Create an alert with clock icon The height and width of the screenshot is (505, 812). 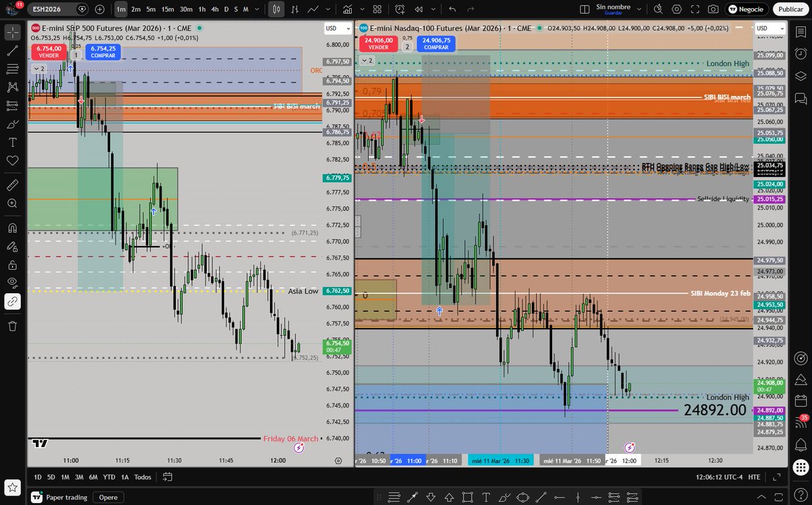pos(400,9)
